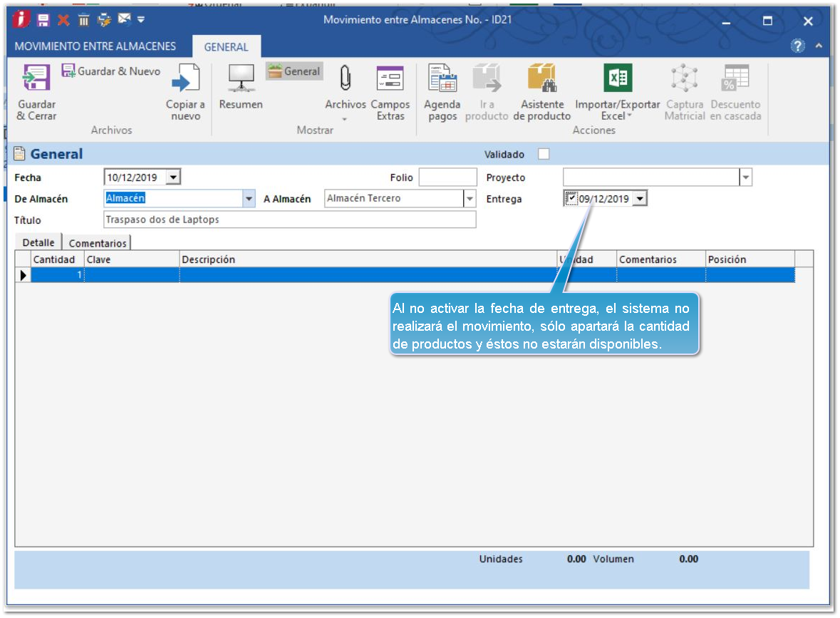Click the Guardar & Cerrar icon

pos(36,78)
